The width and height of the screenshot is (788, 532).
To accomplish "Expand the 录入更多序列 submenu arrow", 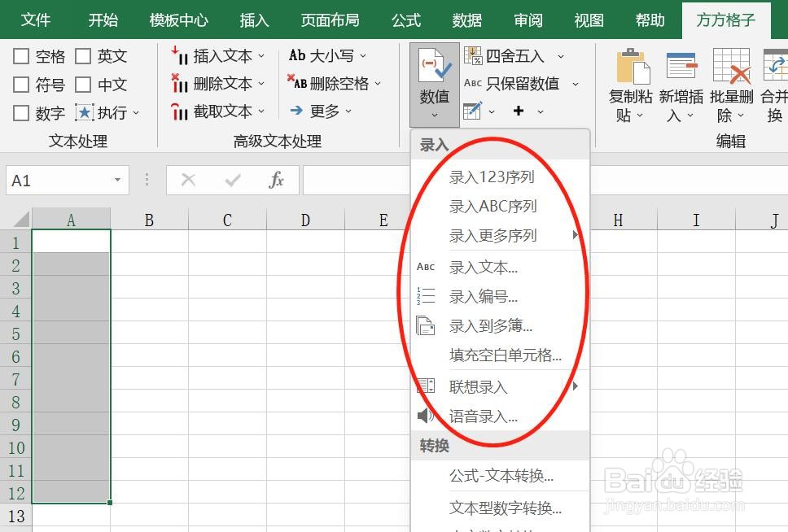I will click(x=576, y=234).
